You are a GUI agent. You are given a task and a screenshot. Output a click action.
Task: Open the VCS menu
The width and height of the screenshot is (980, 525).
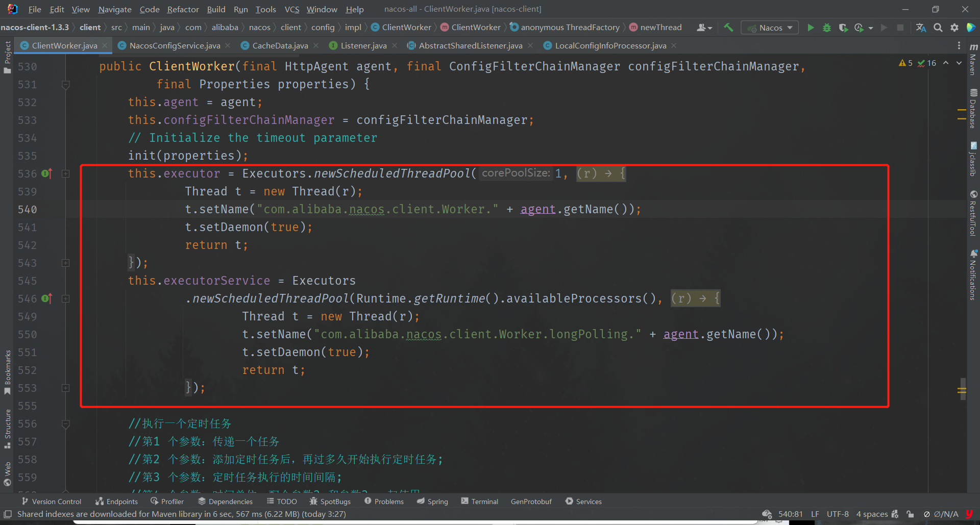coord(292,9)
